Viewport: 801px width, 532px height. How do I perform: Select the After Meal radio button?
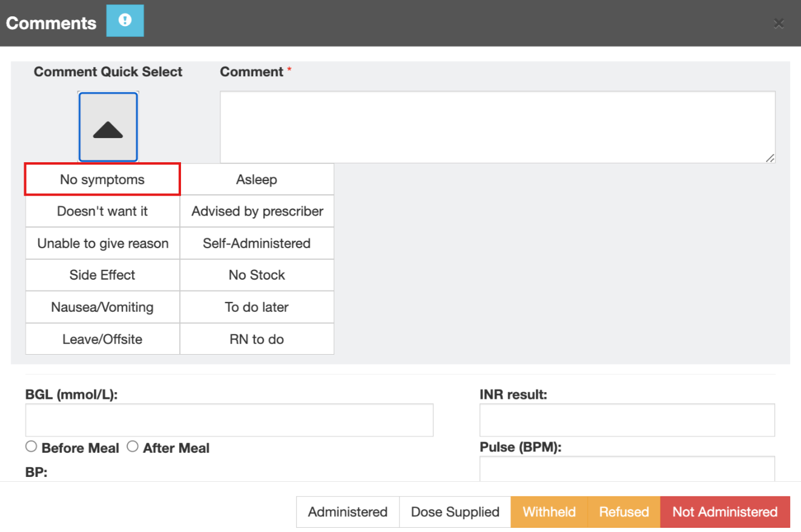pyautogui.click(x=132, y=447)
